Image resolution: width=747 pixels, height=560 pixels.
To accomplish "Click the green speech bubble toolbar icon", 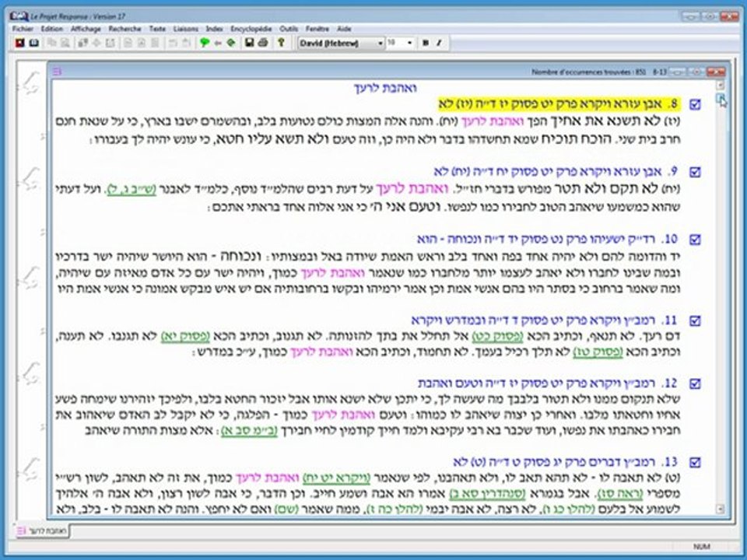I will pos(205,43).
